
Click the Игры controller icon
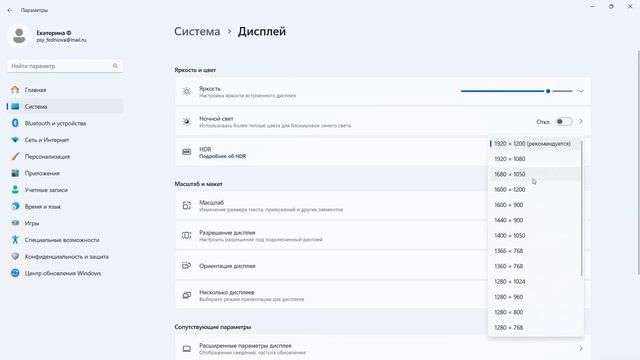[15, 223]
